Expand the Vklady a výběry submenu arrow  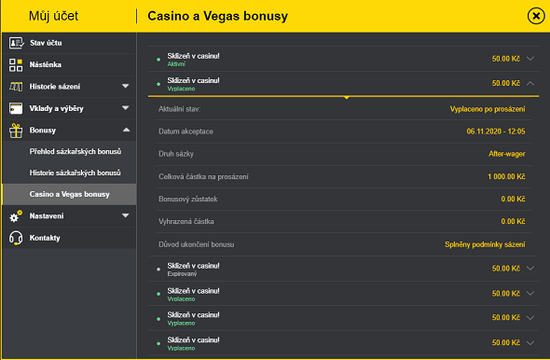click(x=125, y=108)
